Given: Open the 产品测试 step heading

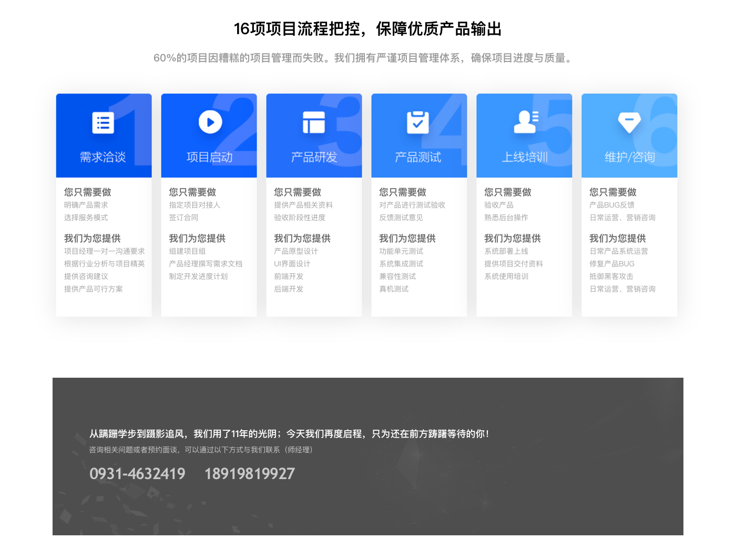Looking at the screenshot, I should coord(418,157).
